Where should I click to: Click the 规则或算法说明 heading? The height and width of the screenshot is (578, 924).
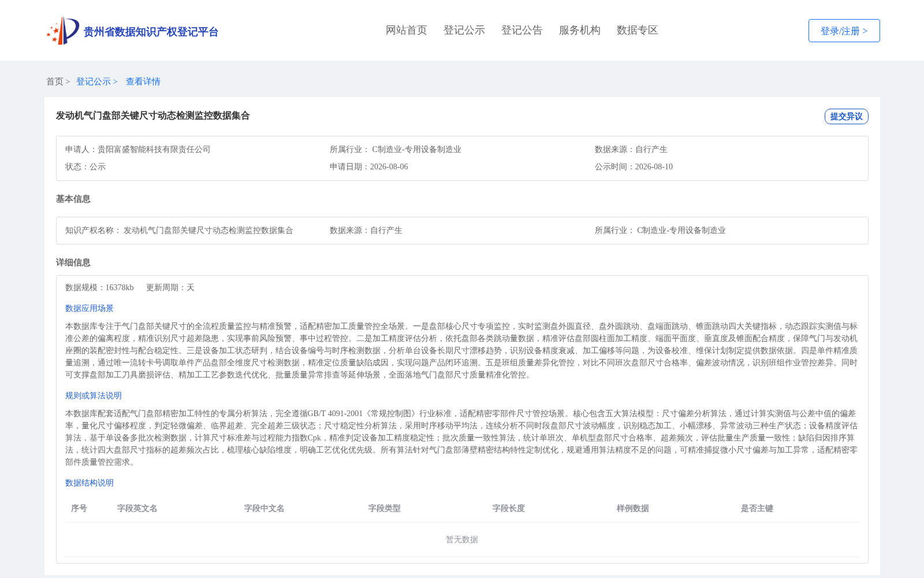94,395
